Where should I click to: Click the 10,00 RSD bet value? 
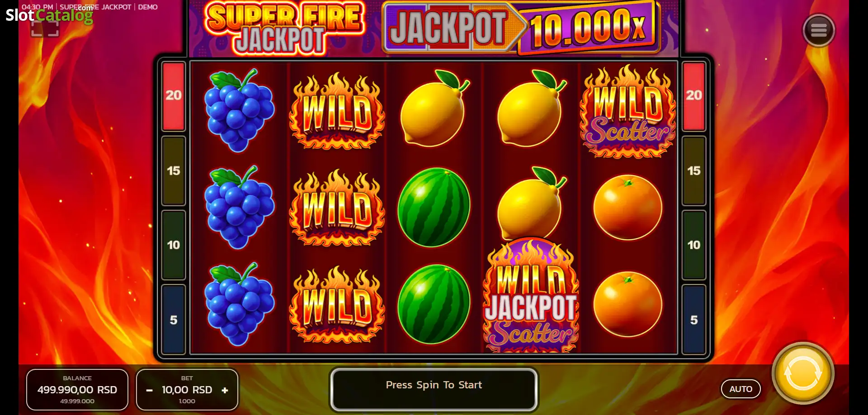click(187, 390)
